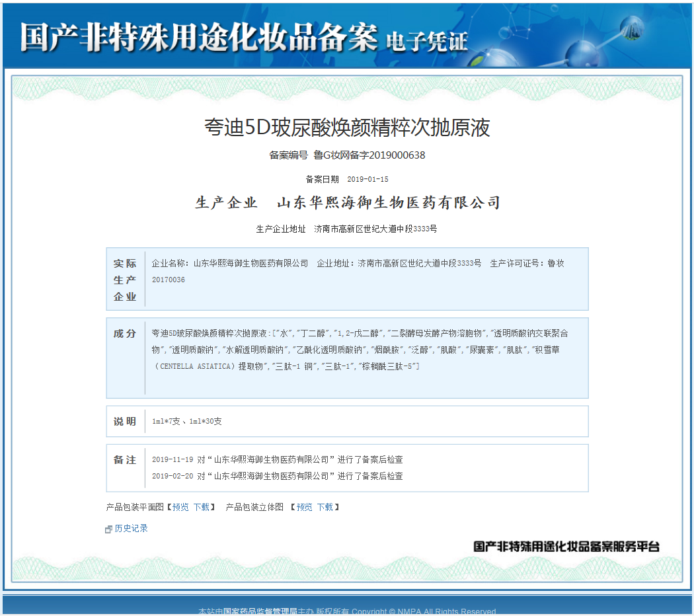
Task: Click the 成分 section label
Action: (x=125, y=334)
